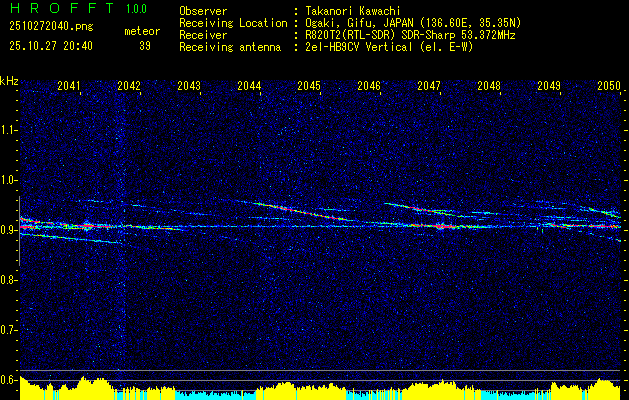Click the 1.0 frequency axis label

[8, 181]
